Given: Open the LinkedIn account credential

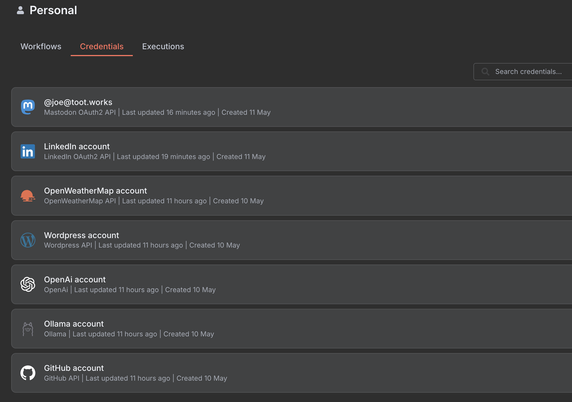Looking at the screenshot, I should pyautogui.click(x=291, y=151).
